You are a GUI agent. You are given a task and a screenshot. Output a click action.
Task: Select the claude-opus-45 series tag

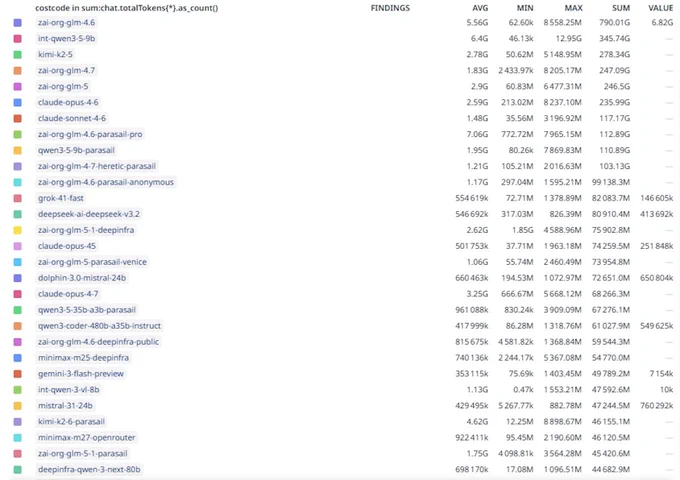(x=67, y=246)
